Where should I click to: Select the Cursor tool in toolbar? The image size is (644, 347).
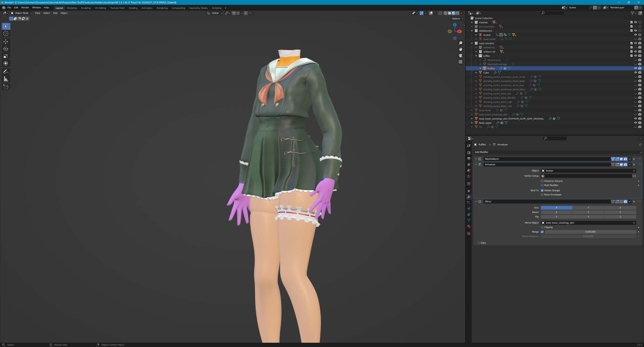tap(6, 34)
